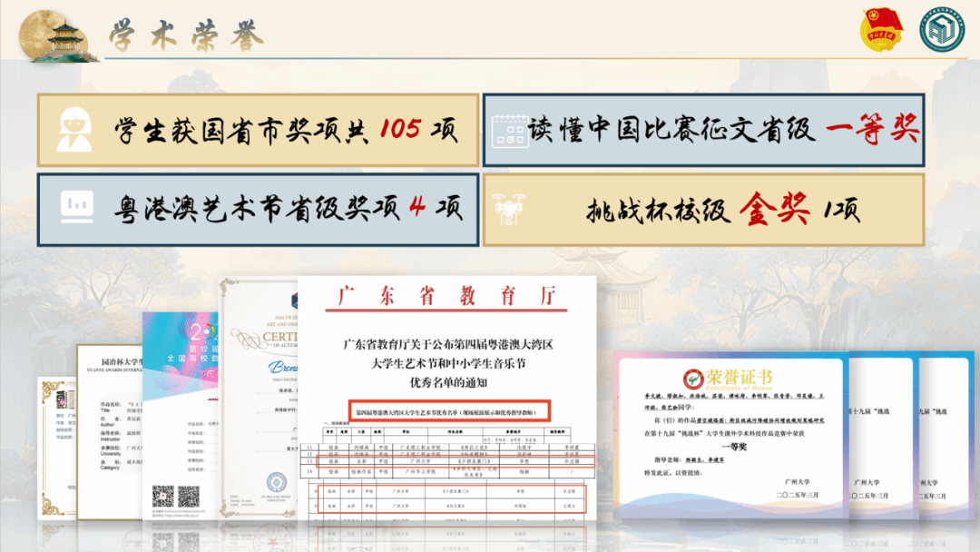Click the chart icon beside 粤港澳艺术节
This screenshot has height=552, width=980.
[76, 208]
